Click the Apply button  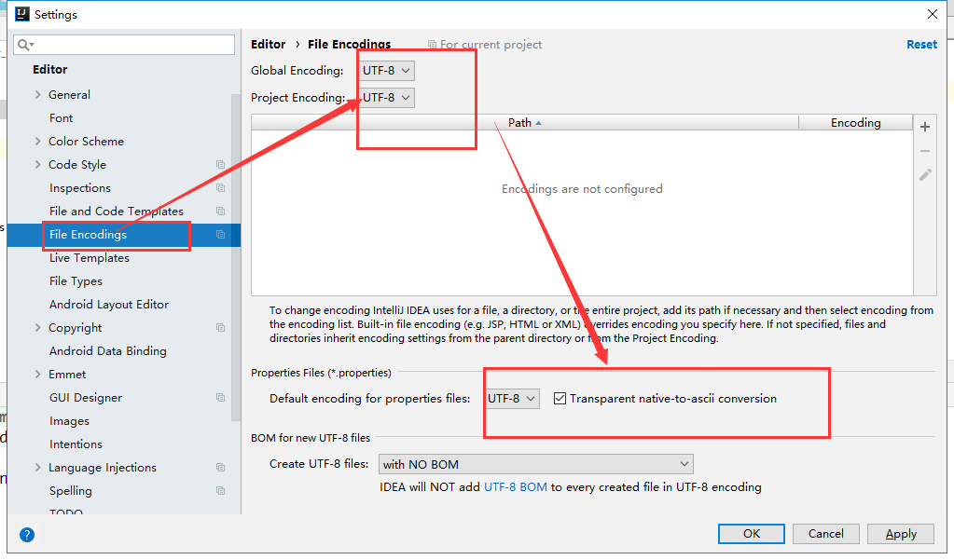pos(901,533)
